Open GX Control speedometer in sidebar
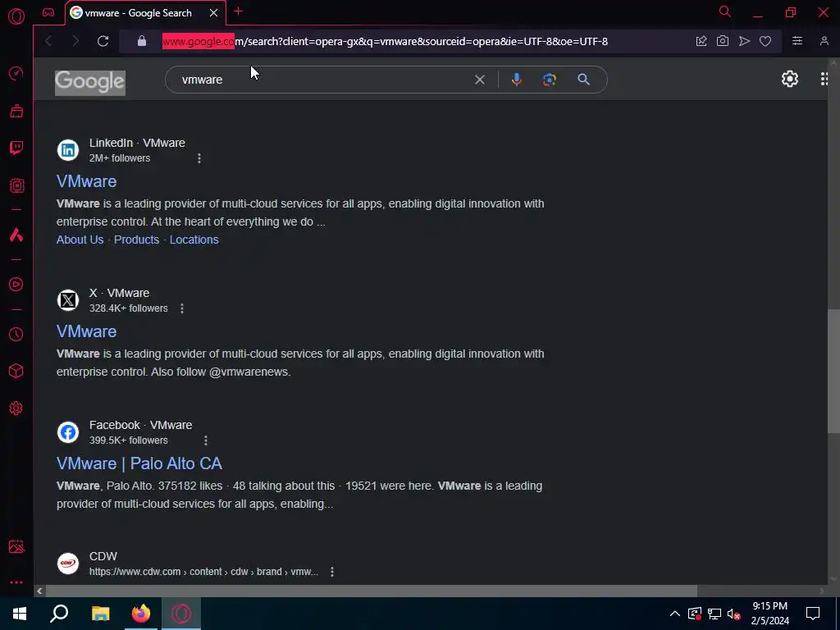The width and height of the screenshot is (840, 630). 16,73
